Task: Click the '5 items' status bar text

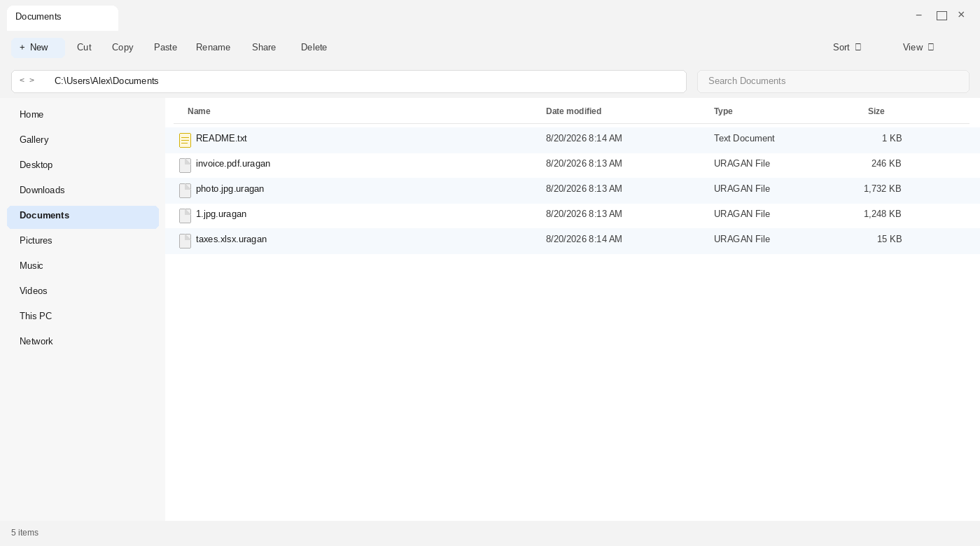Action: [x=24, y=533]
